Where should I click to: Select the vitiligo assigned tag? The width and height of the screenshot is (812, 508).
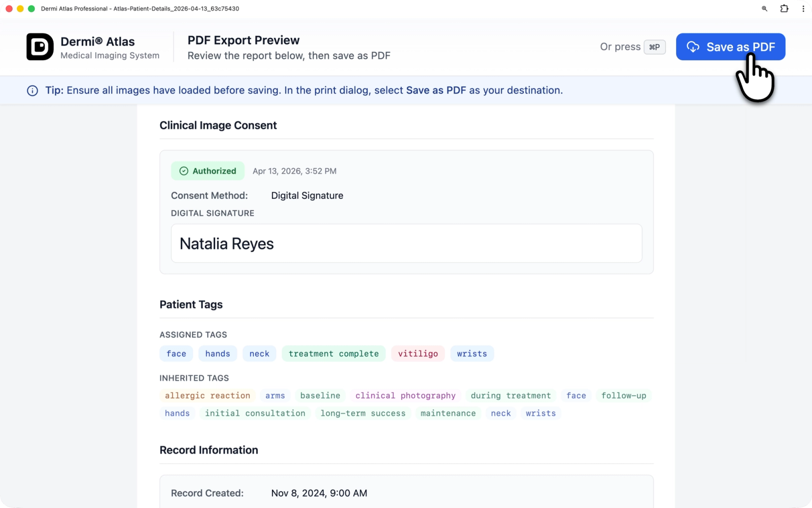pyautogui.click(x=418, y=354)
